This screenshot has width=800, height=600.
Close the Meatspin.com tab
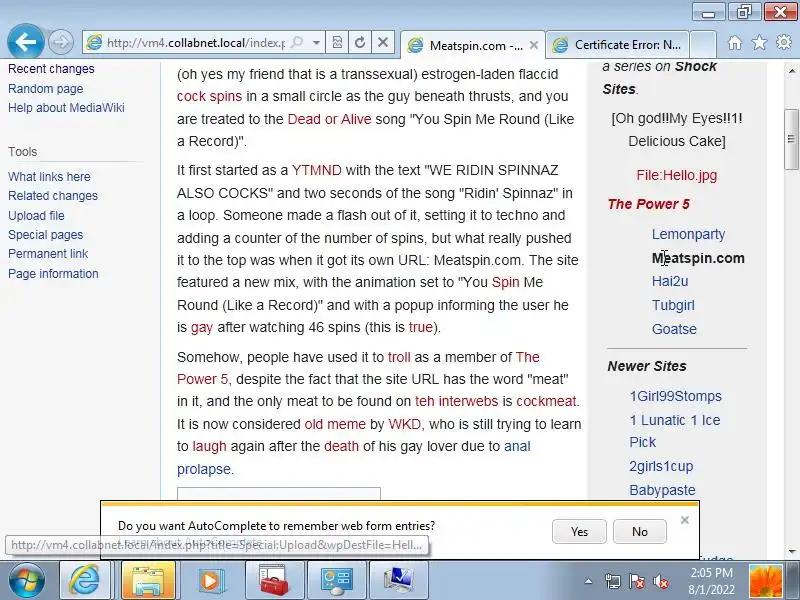(x=534, y=45)
